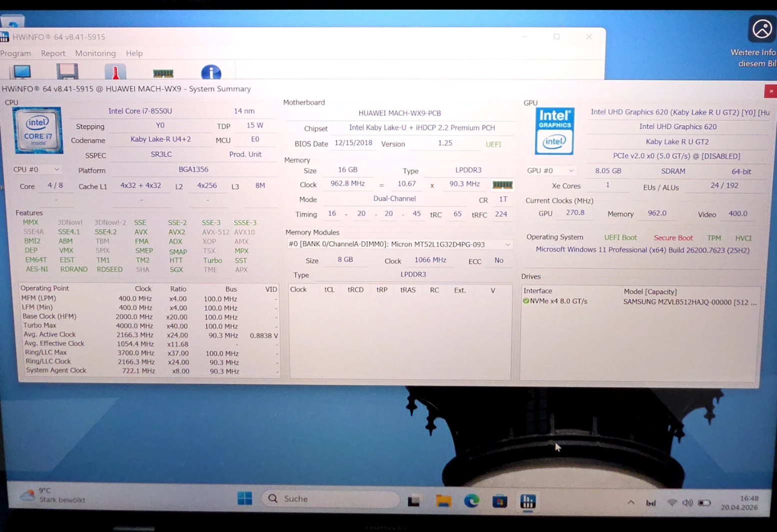777x532 pixels.
Task: Click the "AES-NI" feature label
Action: (x=37, y=269)
